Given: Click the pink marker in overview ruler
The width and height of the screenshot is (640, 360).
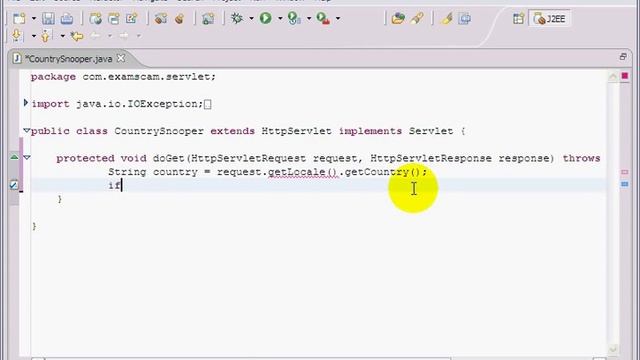Looking at the screenshot, I should 624,172.
